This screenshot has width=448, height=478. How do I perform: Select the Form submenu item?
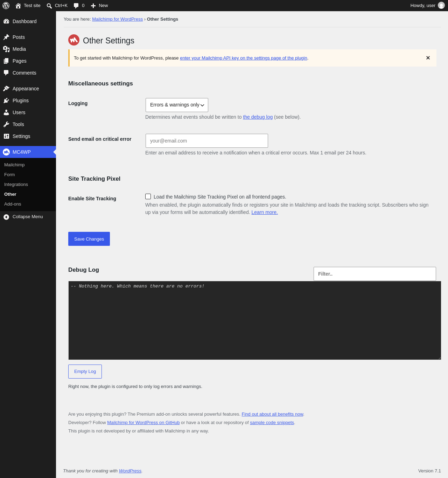(9, 175)
